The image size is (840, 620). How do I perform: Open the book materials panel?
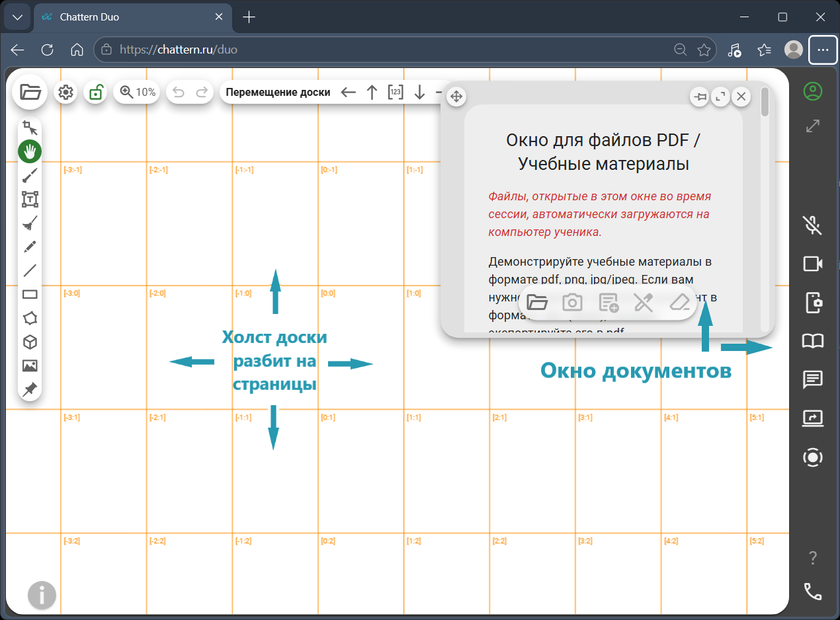[x=813, y=340]
